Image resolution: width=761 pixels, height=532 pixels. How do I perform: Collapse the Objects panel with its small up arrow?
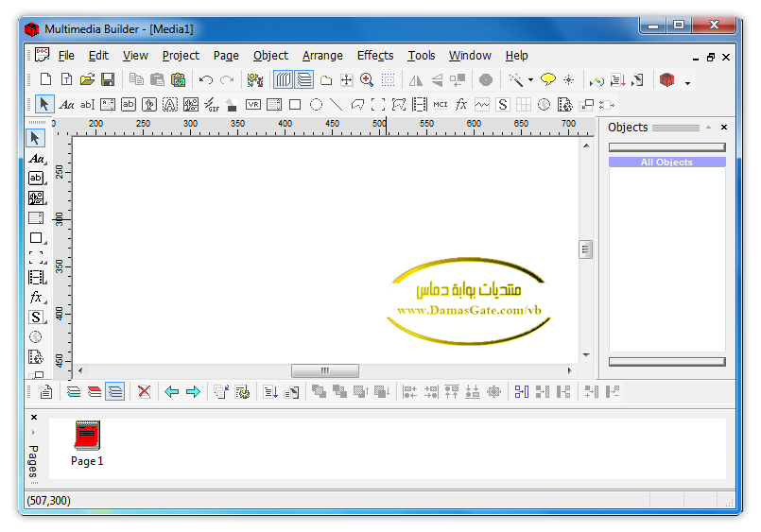tap(709, 127)
